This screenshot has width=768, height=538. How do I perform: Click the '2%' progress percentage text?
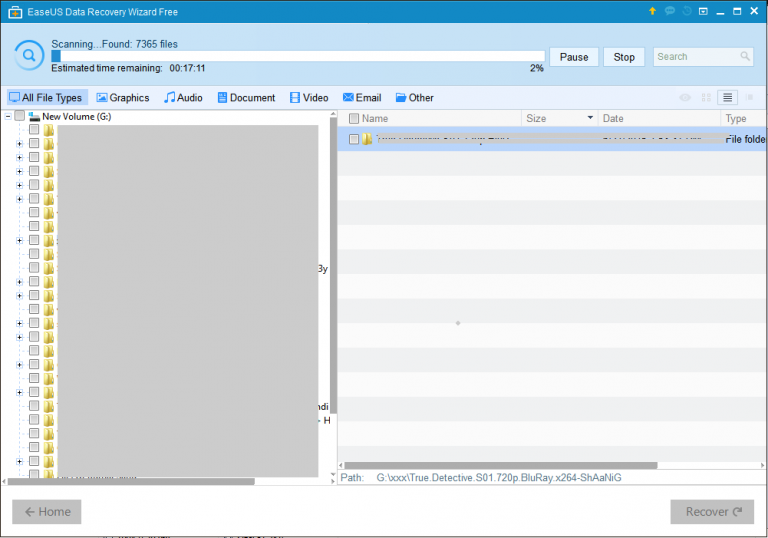click(x=536, y=68)
